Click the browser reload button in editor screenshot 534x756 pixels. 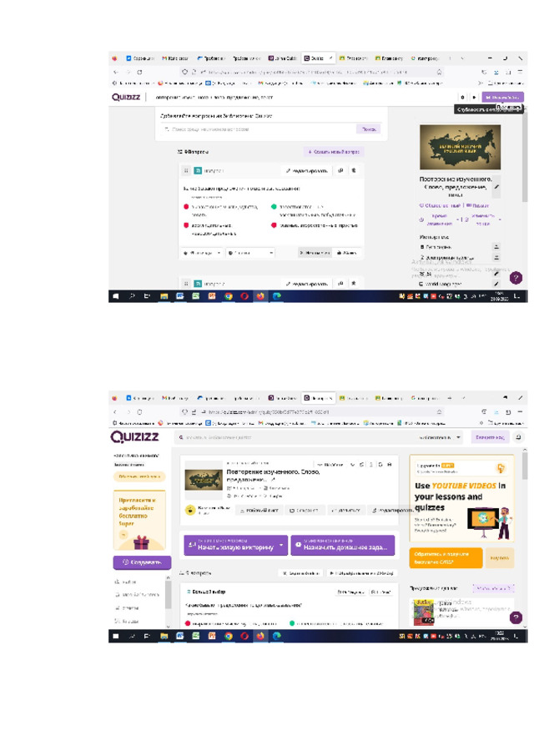click(x=139, y=72)
